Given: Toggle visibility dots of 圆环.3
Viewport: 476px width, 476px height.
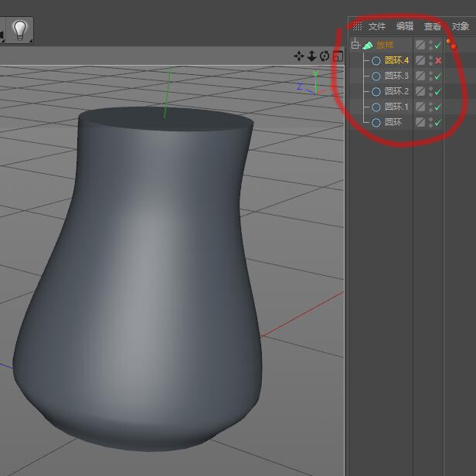Looking at the screenshot, I should (x=430, y=76).
